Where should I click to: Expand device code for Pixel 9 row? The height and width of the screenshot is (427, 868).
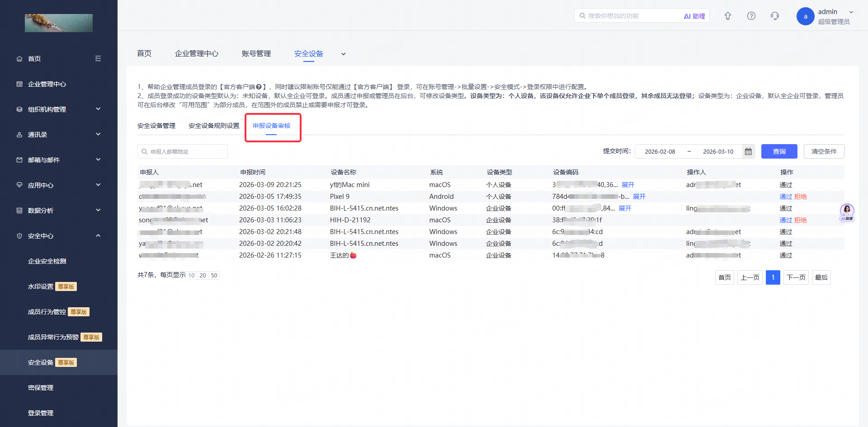639,197
